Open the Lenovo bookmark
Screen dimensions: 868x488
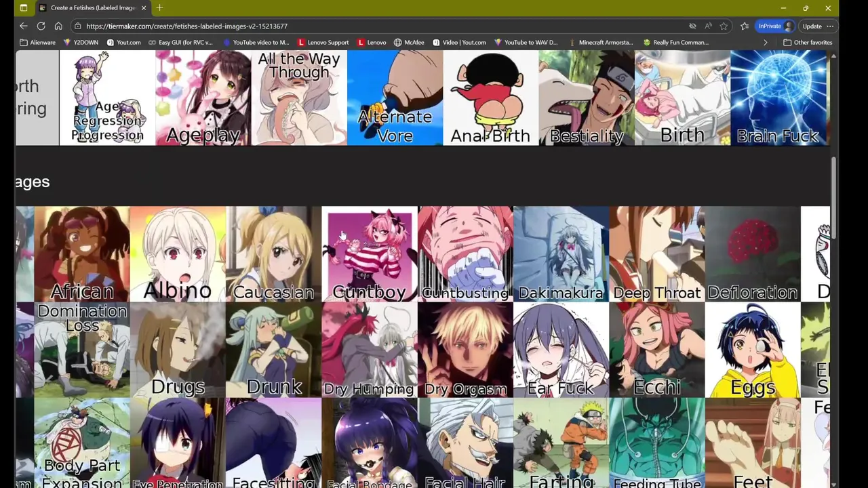(372, 42)
